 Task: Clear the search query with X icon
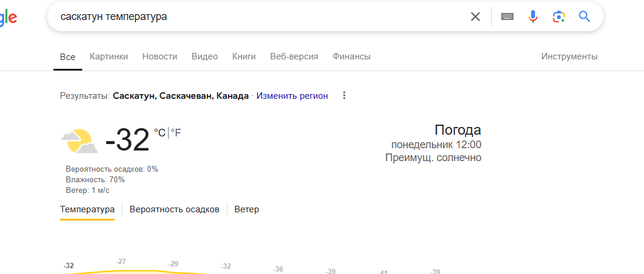point(475,16)
